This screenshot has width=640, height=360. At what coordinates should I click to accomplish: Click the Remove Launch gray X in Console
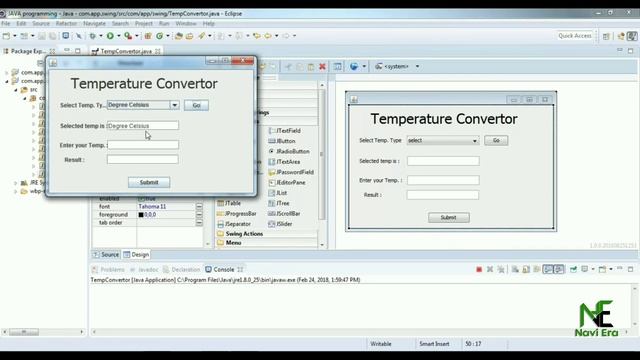pyautogui.click(x=490, y=269)
